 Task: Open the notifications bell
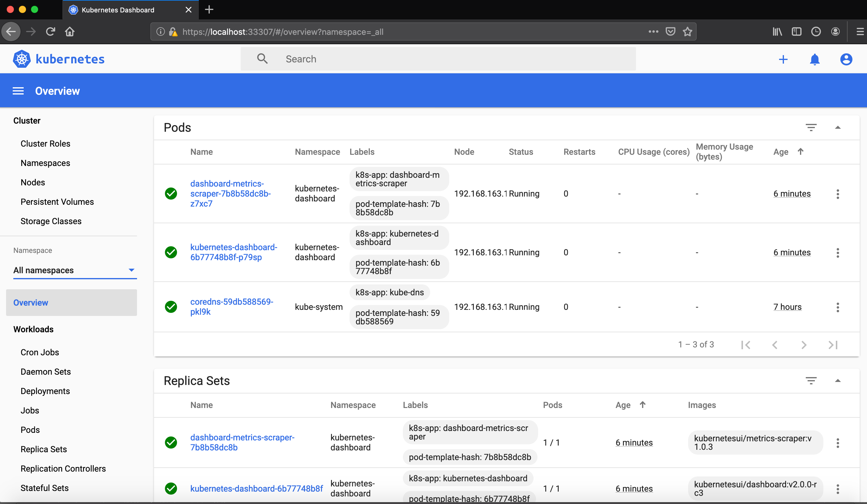point(815,59)
